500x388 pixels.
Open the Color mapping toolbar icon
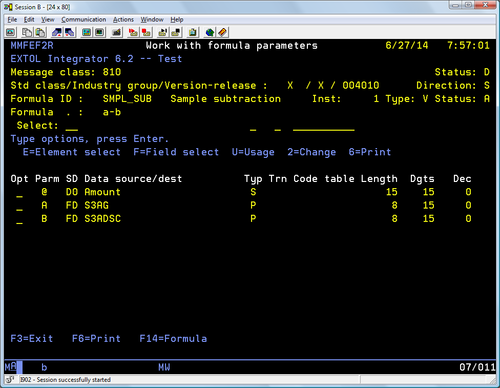(99, 32)
